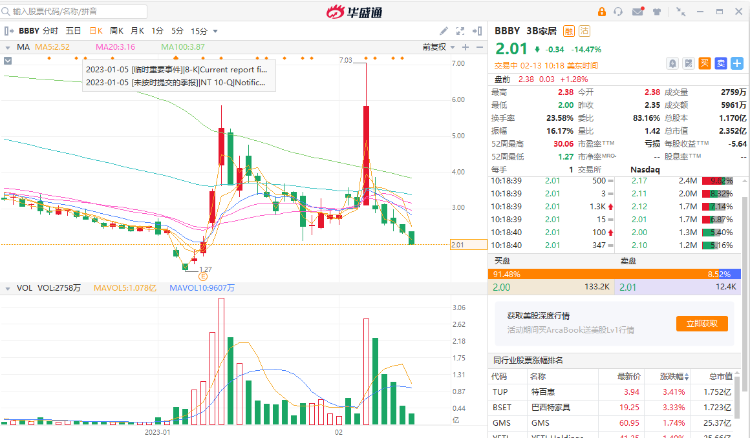
Task: Click MAVOL5 volume average label
Action: (x=125, y=288)
